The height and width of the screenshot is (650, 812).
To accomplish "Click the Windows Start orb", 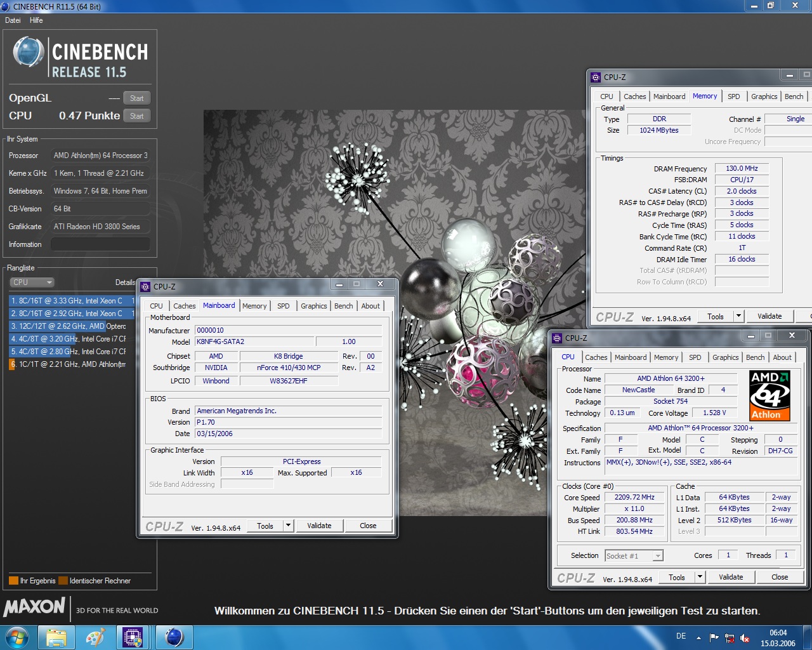I will (17, 637).
